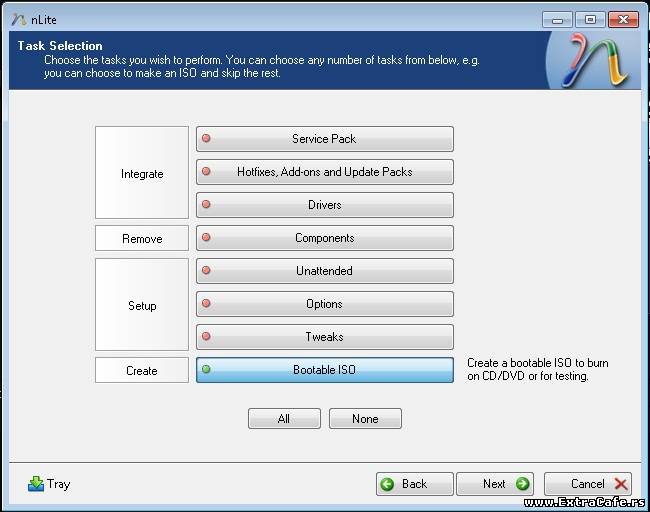
Task: Toggle the Drivers integration task
Action: tap(324, 205)
